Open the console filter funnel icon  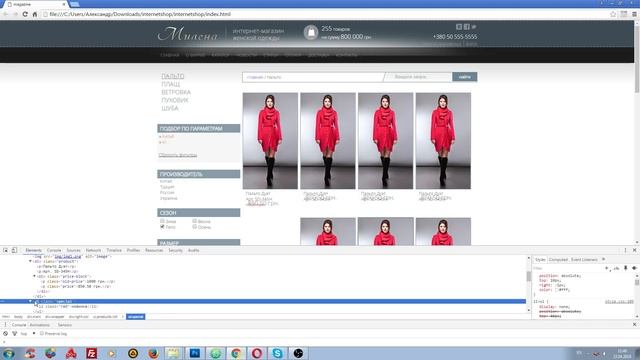click(14, 333)
